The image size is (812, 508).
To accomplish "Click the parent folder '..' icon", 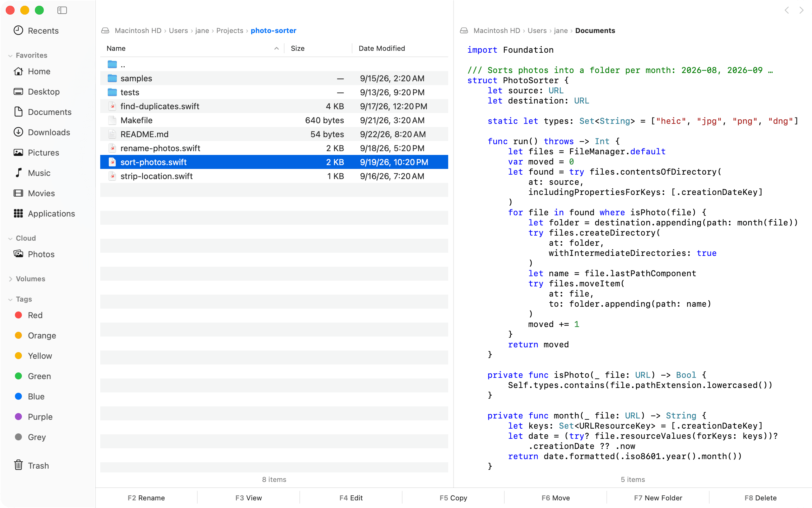I will click(x=112, y=64).
